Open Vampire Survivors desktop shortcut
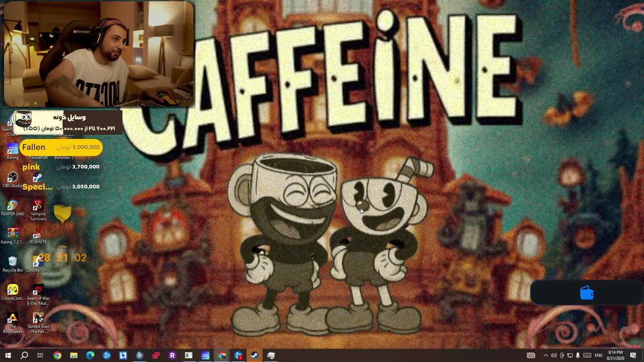The image size is (644, 362). 38,211
